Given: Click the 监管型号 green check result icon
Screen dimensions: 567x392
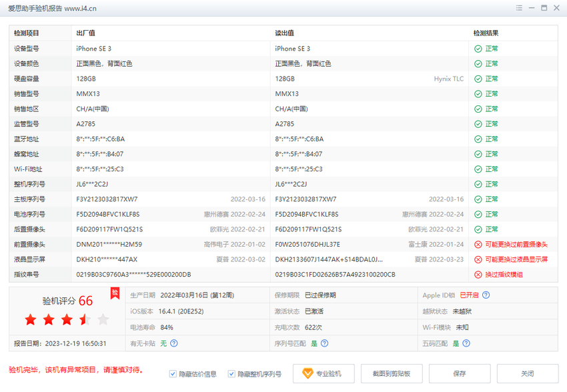Looking at the screenshot, I should point(478,124).
